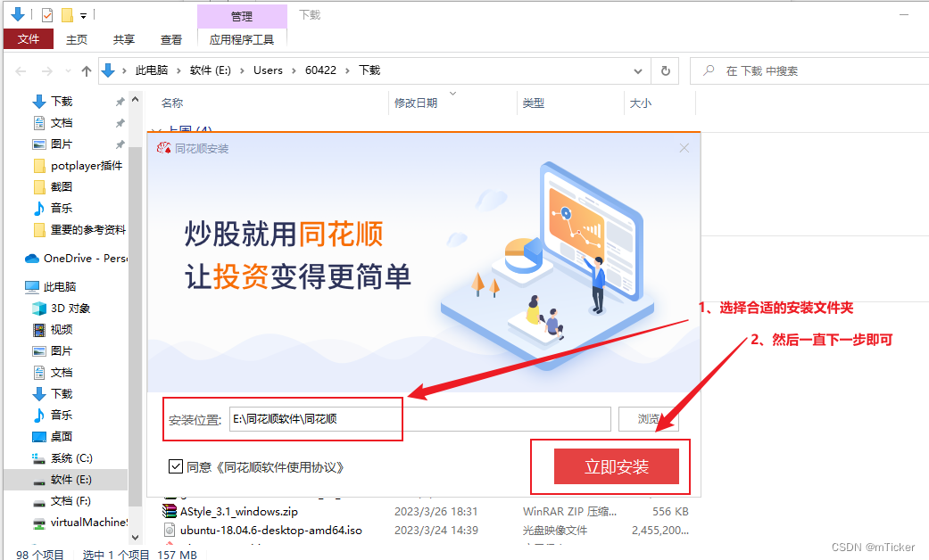Click 60422 in the address path
The image size is (929, 560).
[x=320, y=70]
